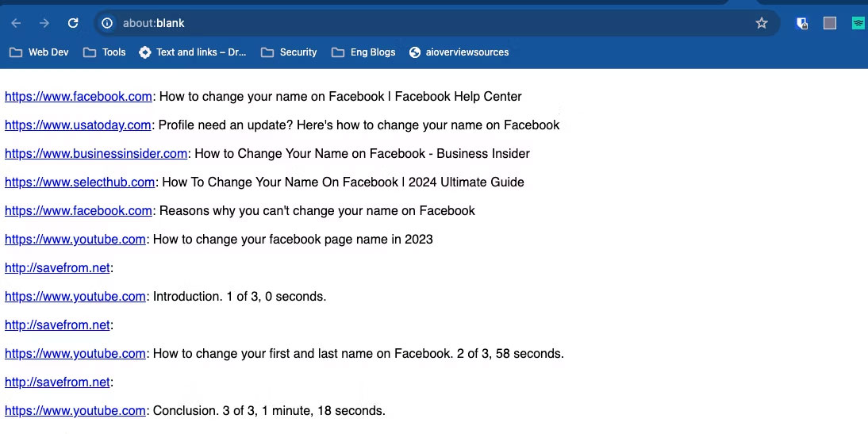This screenshot has width=868, height=434.
Task: Open the aioverviewsources bookmark
Action: [x=459, y=52]
